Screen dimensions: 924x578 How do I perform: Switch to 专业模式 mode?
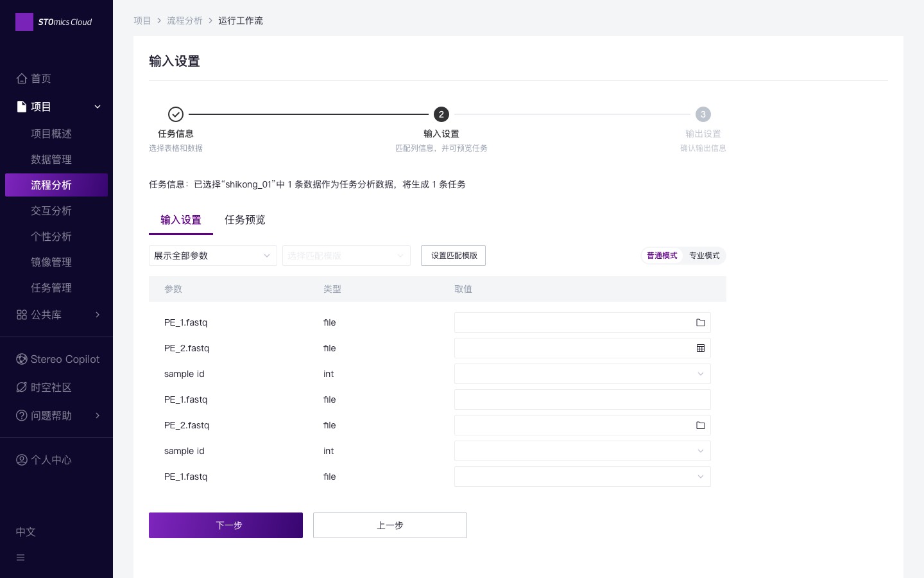pyautogui.click(x=704, y=256)
